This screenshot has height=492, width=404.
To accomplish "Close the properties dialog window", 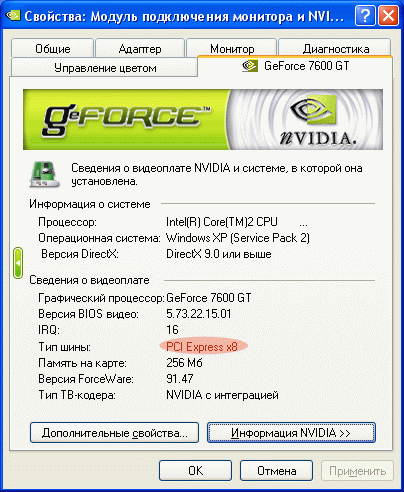I will (389, 15).
